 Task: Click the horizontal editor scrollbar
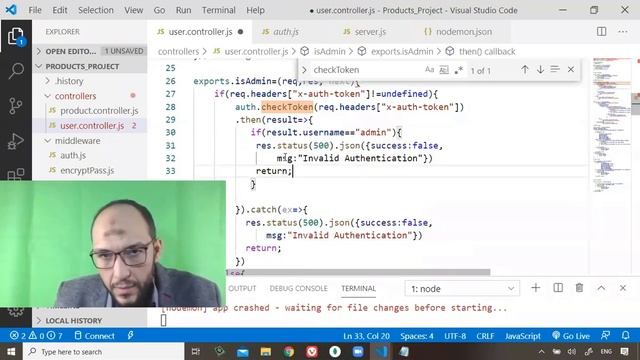(x=358, y=272)
